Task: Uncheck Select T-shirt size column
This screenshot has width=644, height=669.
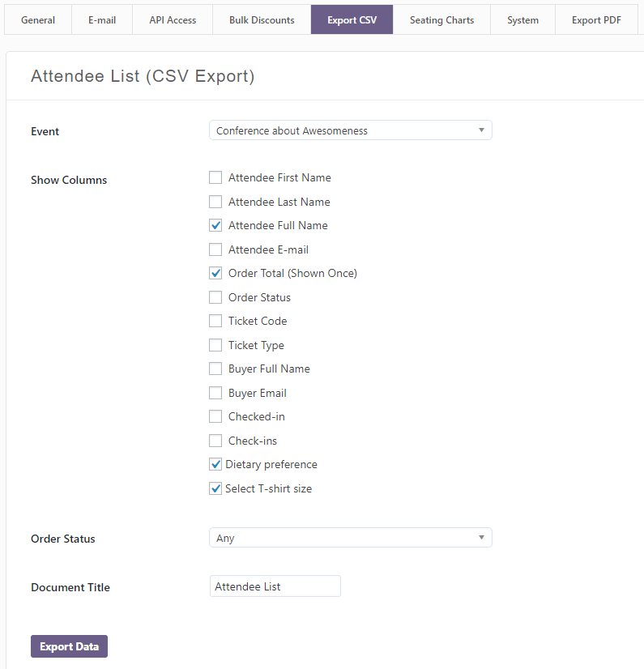Action: pyautogui.click(x=215, y=488)
